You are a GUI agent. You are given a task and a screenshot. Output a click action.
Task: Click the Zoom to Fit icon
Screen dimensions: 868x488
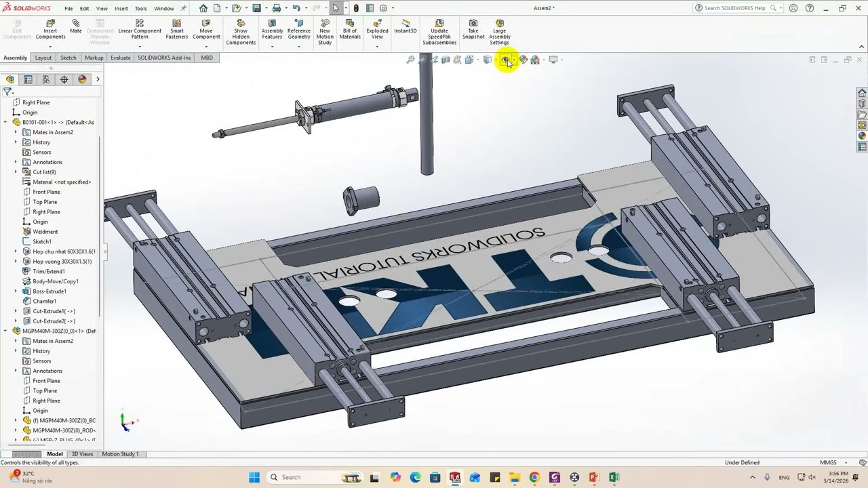click(410, 60)
